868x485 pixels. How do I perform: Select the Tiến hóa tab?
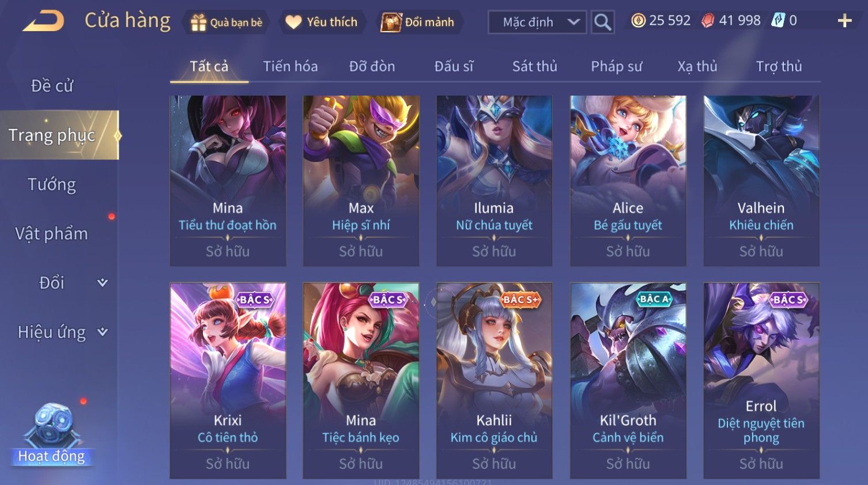(x=290, y=66)
